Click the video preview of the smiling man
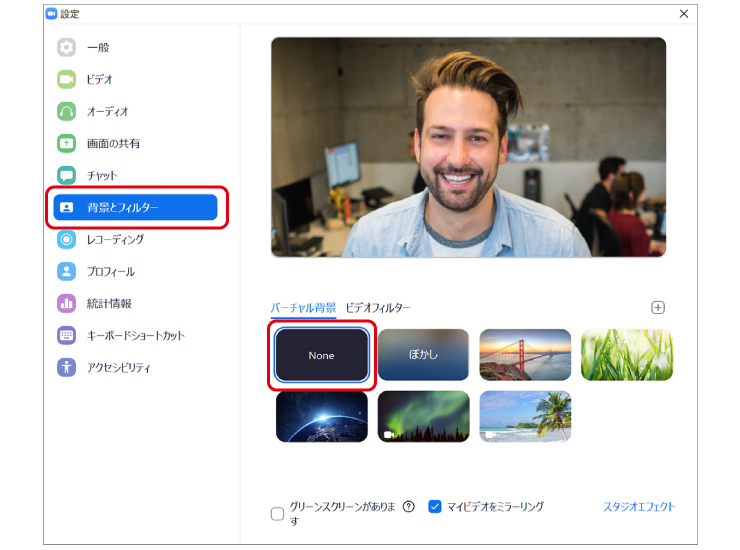 click(468, 147)
